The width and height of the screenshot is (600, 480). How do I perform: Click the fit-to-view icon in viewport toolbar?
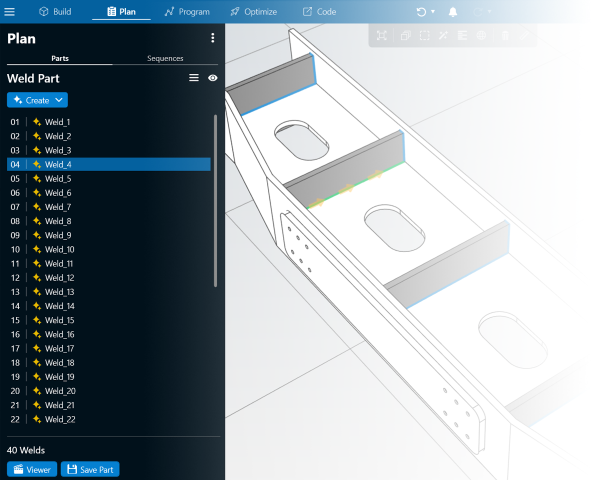pos(382,35)
